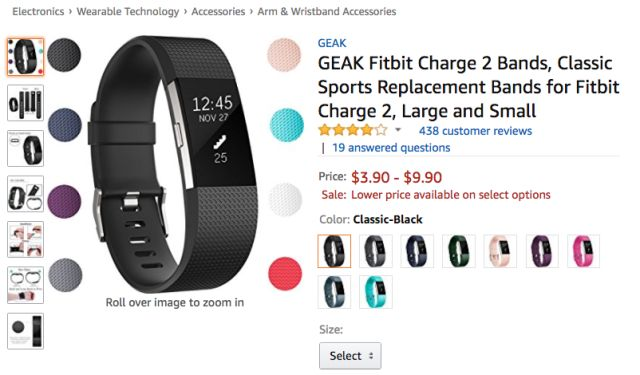View the first thumbnail with color dots
The image size is (640, 375).
pos(25,57)
